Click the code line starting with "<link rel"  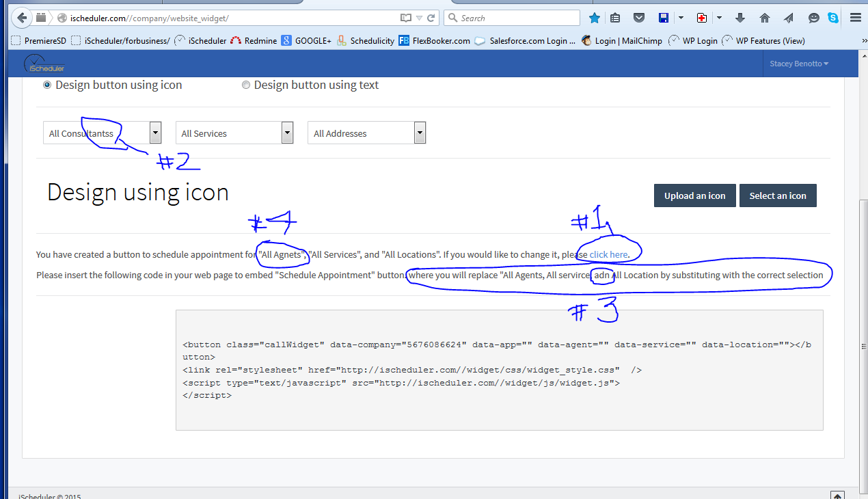(x=412, y=370)
